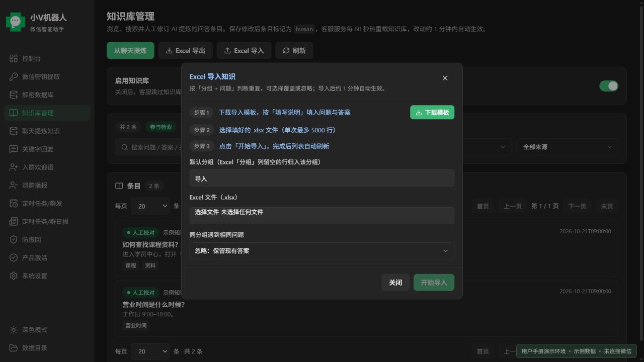Click the 控制台 sidebar icon
This screenshot has width=644, height=362.
coord(14,59)
